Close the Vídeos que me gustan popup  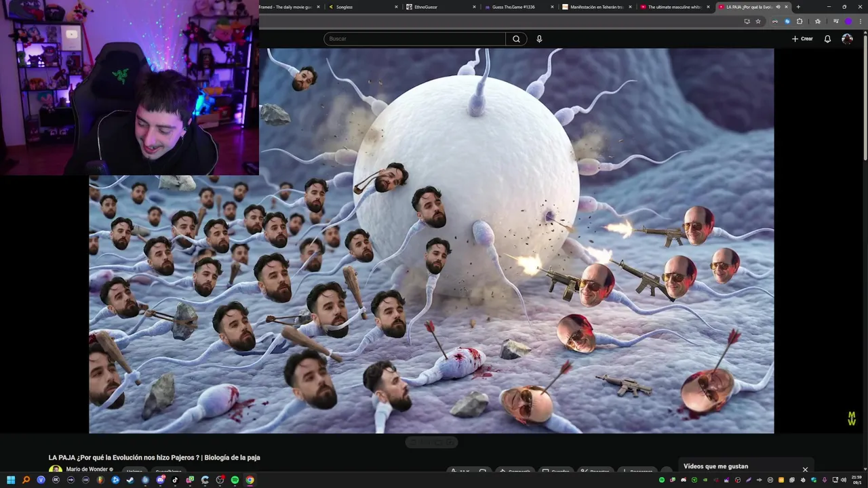(805, 469)
